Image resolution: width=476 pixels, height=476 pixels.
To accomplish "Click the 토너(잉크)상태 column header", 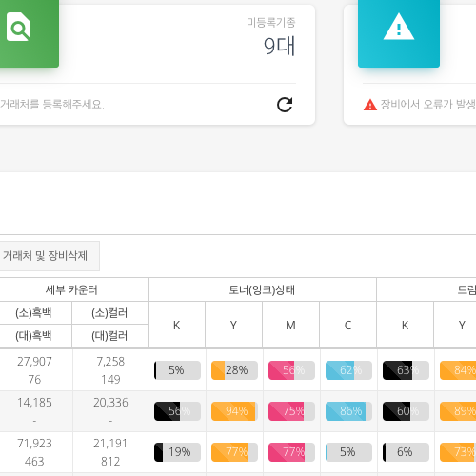I will pos(262,289).
